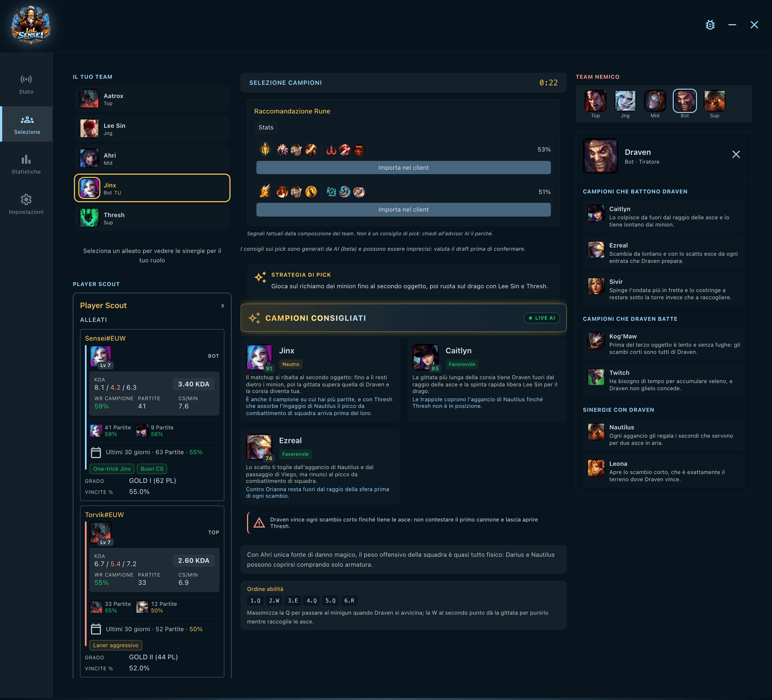Click Sensei's calendar last 30 days icon
Screen dimensions: 772x700
pyautogui.click(x=96, y=453)
